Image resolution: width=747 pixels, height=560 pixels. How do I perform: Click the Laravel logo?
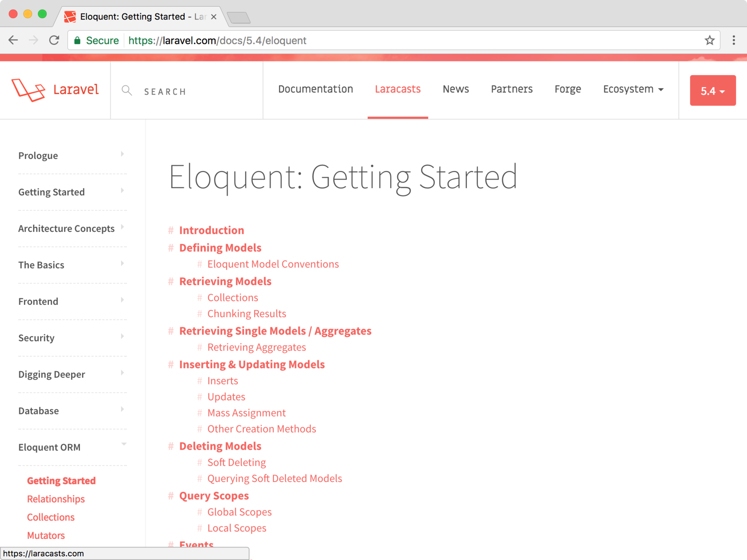(x=55, y=90)
